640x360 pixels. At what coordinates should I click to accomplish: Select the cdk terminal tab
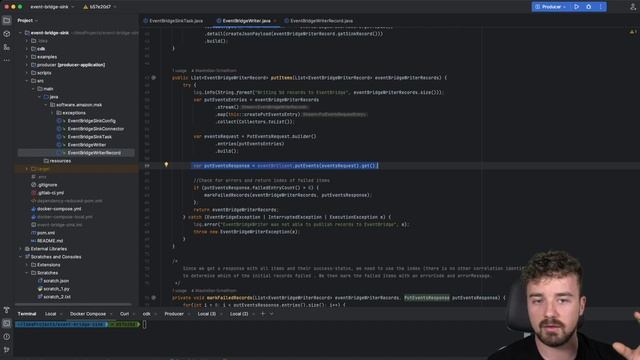pyautogui.click(x=147, y=314)
